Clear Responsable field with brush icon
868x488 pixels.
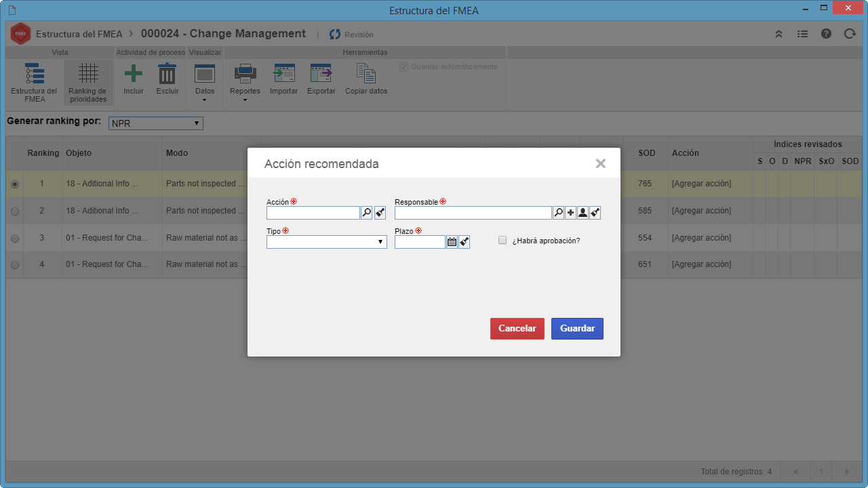[595, 213]
